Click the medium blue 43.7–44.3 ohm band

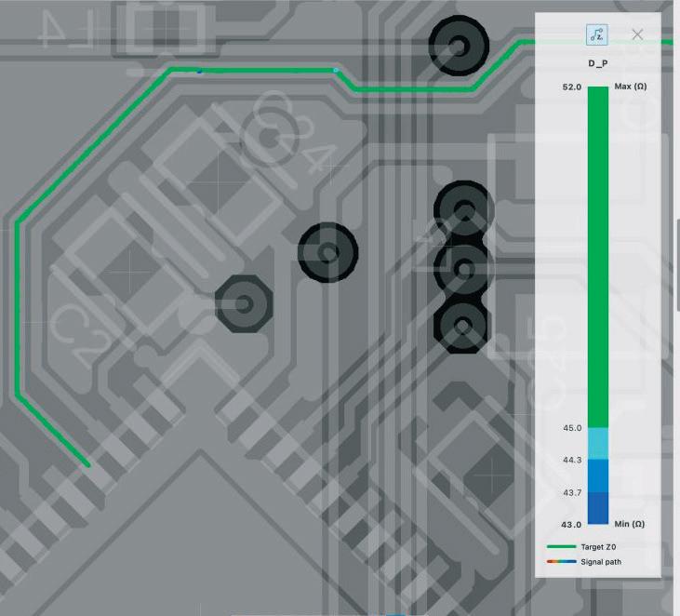click(598, 475)
